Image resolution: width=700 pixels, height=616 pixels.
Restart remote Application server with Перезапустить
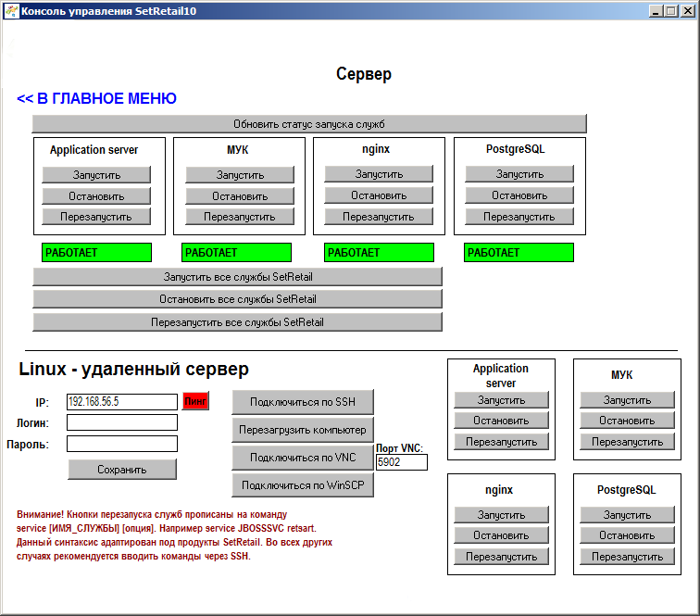[x=501, y=442]
